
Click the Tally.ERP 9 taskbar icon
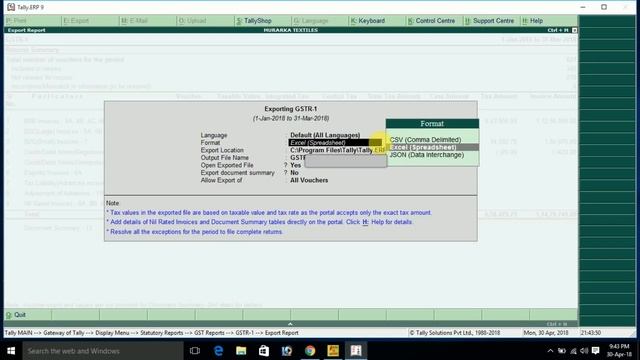(356, 351)
